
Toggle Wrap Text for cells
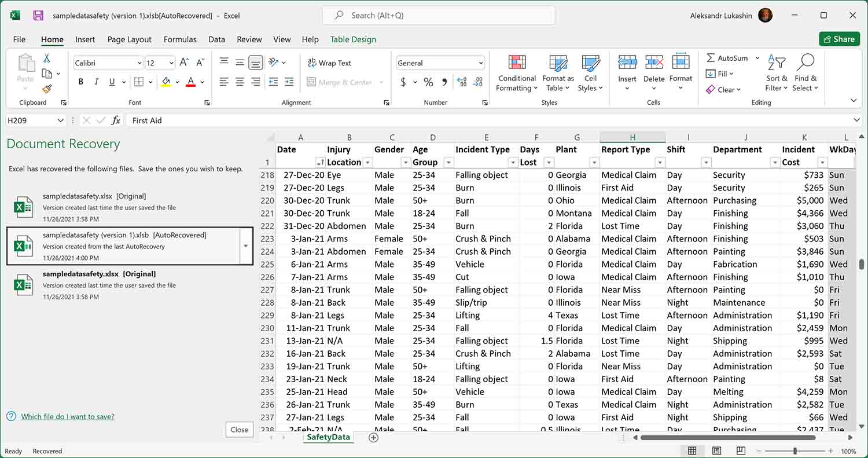(x=329, y=63)
